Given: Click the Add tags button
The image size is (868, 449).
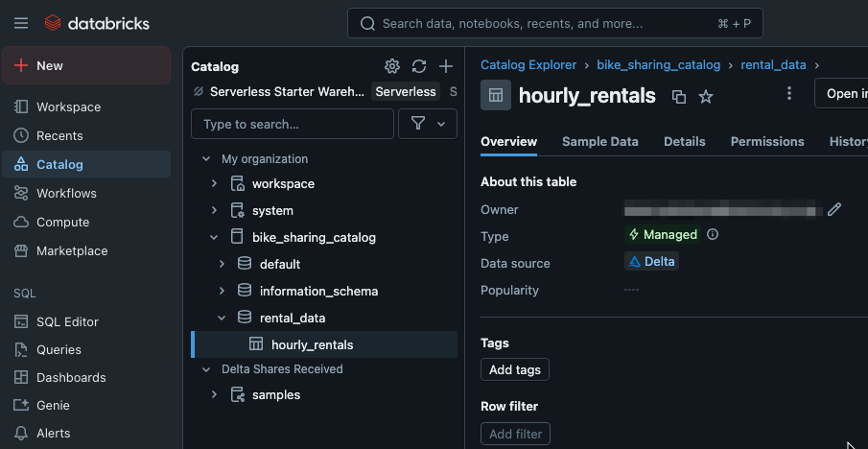Looking at the screenshot, I should (515, 369).
